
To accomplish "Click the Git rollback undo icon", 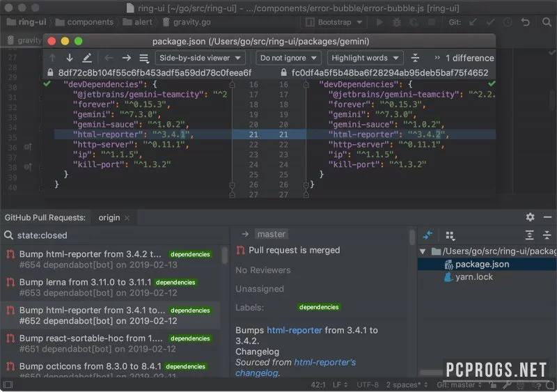I will (526, 22).
